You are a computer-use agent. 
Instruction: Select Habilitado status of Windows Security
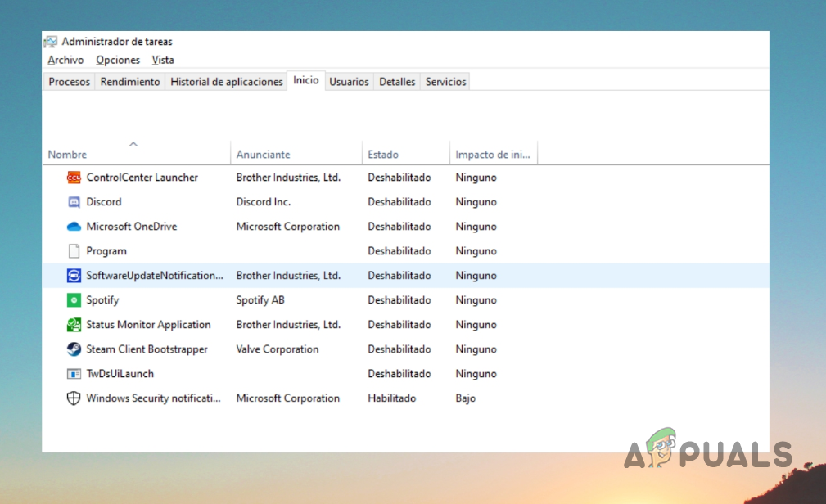click(391, 398)
